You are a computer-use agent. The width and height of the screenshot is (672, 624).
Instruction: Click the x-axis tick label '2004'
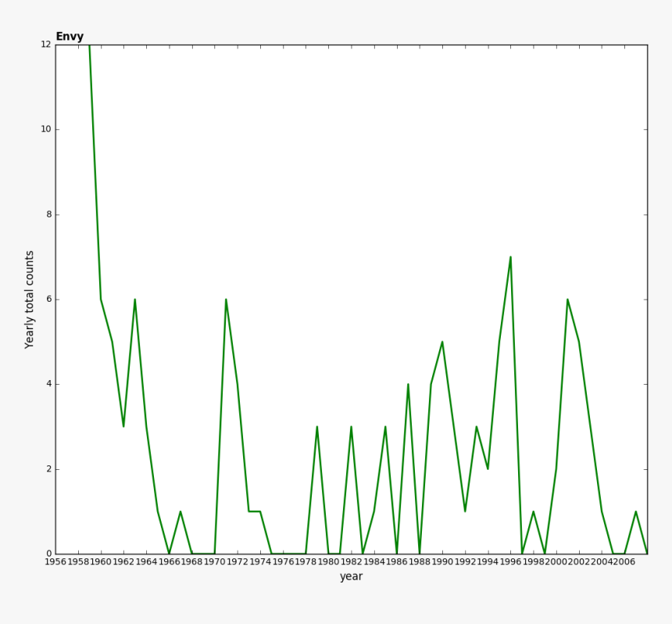[602, 561]
